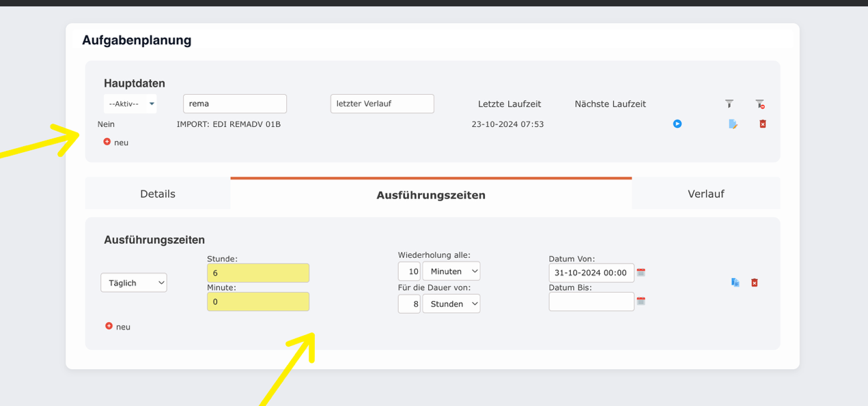
Task: Open the Stunden duration unit dropdown
Action: [451, 303]
